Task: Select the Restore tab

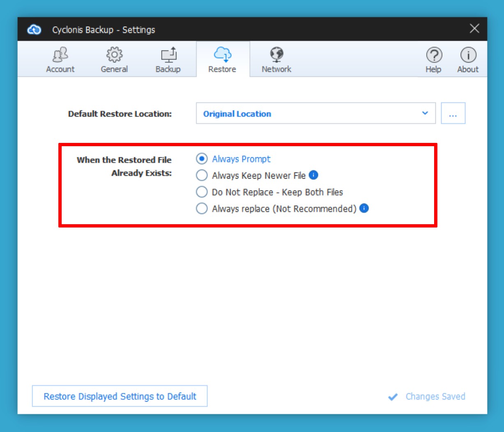Action: (222, 60)
